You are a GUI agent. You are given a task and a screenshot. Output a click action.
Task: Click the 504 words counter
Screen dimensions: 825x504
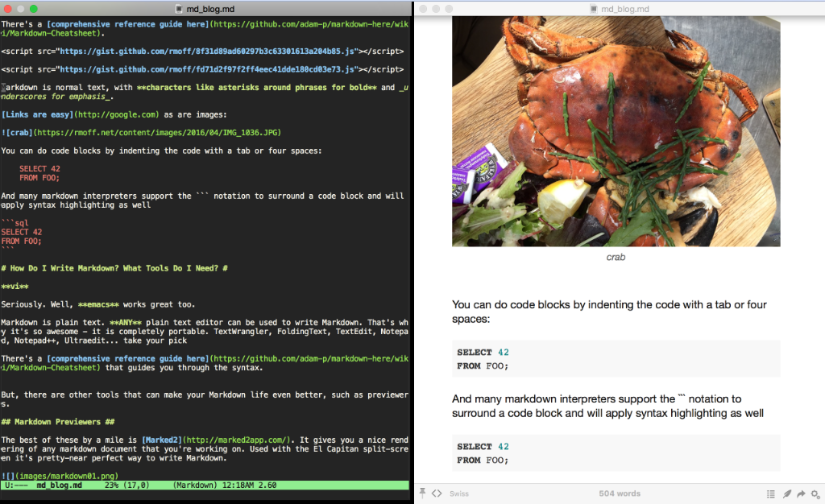point(620,494)
